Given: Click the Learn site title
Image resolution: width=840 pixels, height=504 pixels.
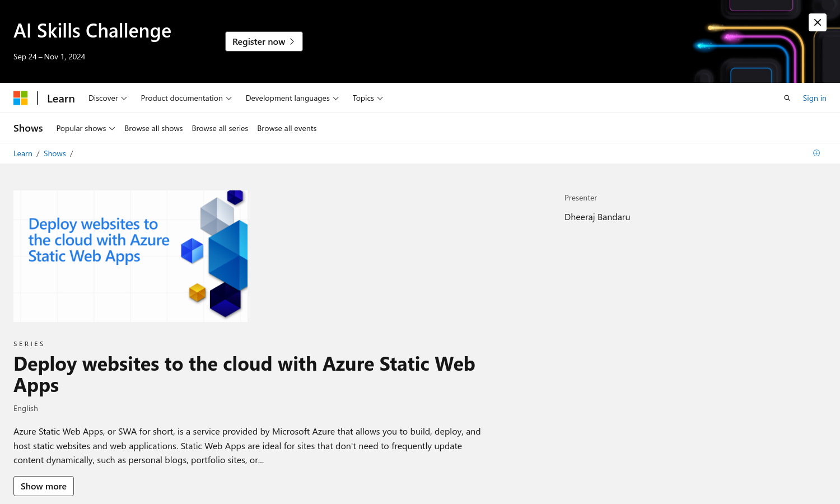Looking at the screenshot, I should (61, 99).
